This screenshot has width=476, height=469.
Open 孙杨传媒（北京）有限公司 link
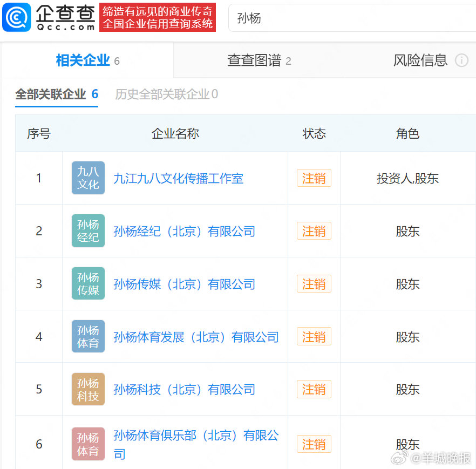pos(184,284)
